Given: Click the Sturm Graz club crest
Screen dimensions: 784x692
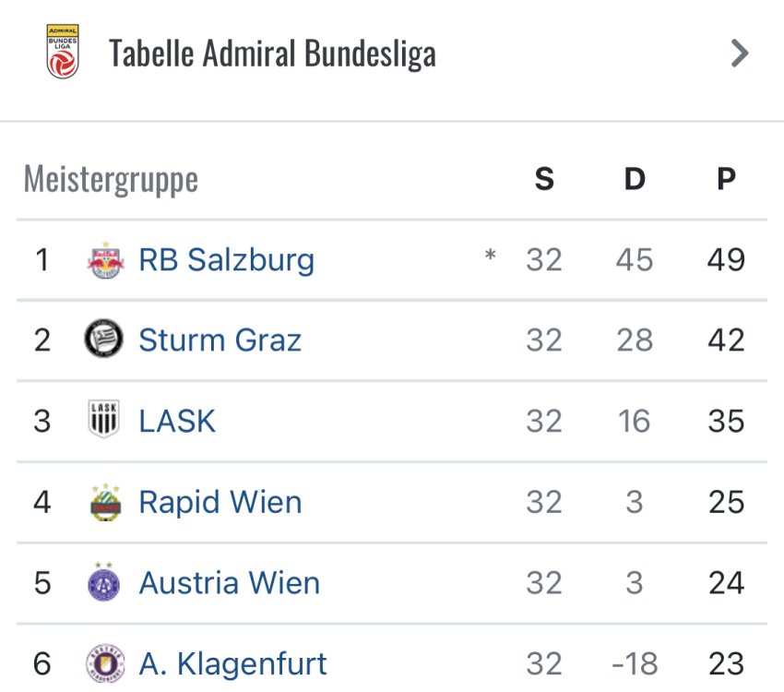Looking at the screenshot, I should 104,340.
